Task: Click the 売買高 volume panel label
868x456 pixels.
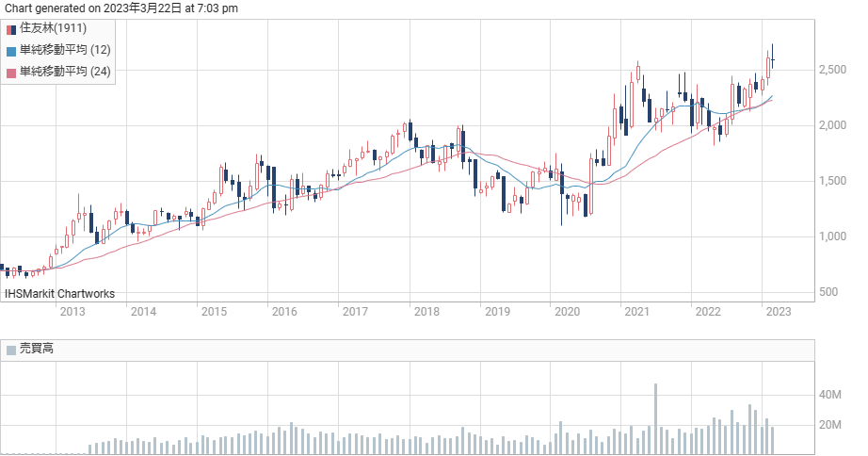Action: pyautogui.click(x=37, y=349)
